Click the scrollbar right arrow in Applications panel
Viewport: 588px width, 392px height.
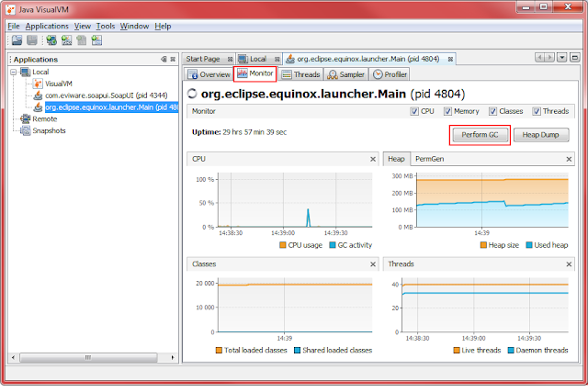point(173,357)
